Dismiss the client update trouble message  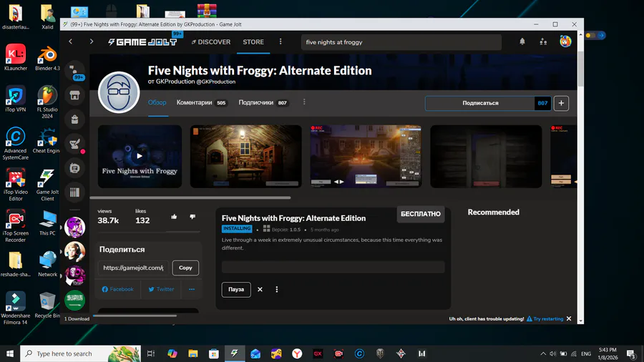569,318
